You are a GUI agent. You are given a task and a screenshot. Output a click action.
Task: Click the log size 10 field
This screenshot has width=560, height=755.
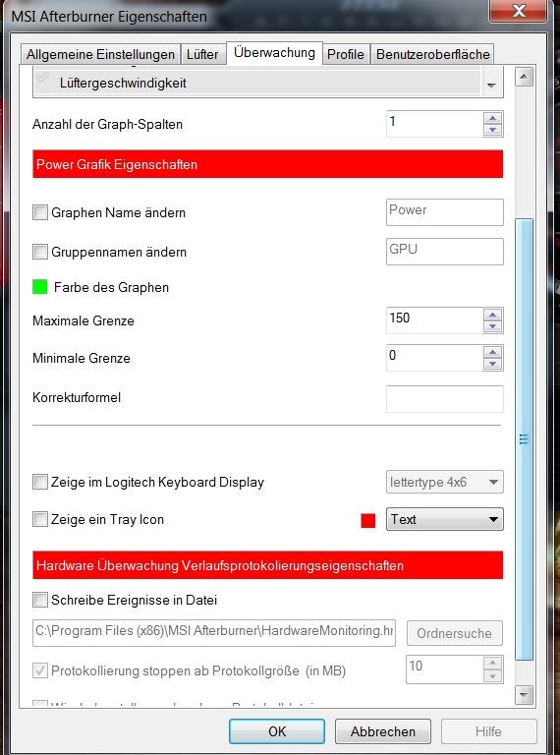443,668
